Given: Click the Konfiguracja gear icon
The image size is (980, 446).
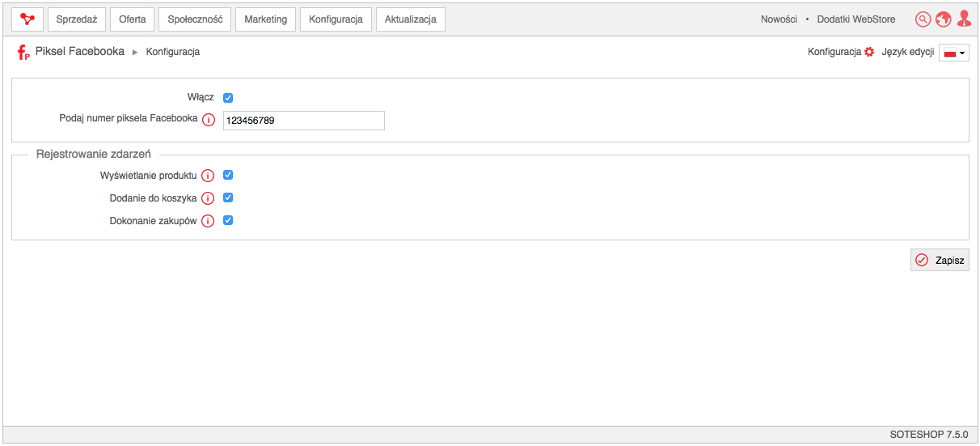Looking at the screenshot, I should (x=869, y=52).
